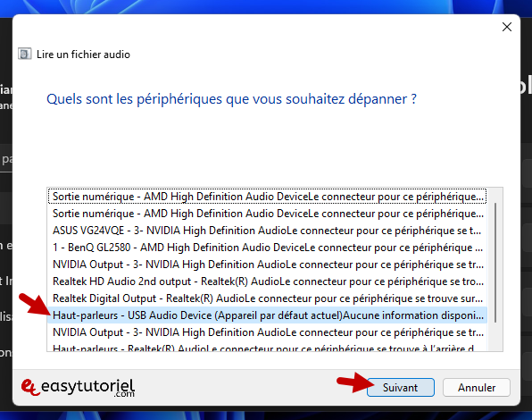Choose the 1 - BenQ GL2580 entry
532x420 pixels.
coord(268,248)
